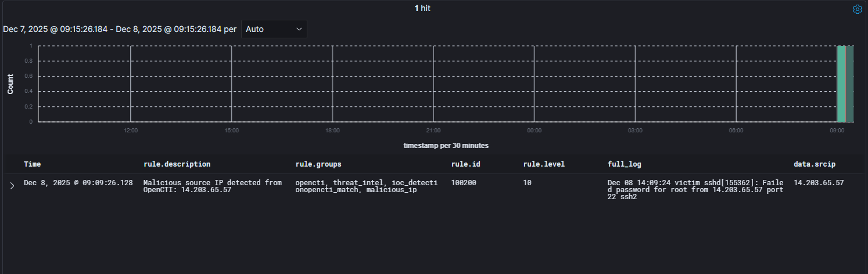Open the Auto interval dropdown

pos(274,29)
